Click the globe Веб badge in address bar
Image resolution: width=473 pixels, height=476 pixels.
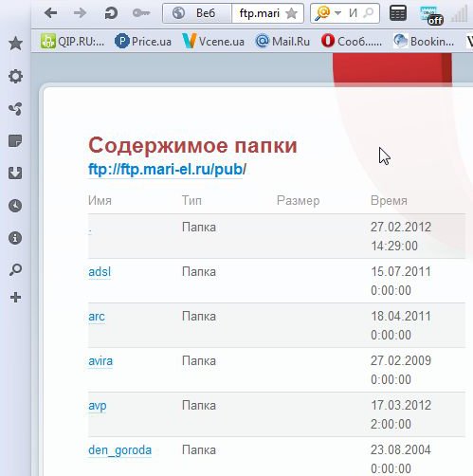click(x=197, y=13)
